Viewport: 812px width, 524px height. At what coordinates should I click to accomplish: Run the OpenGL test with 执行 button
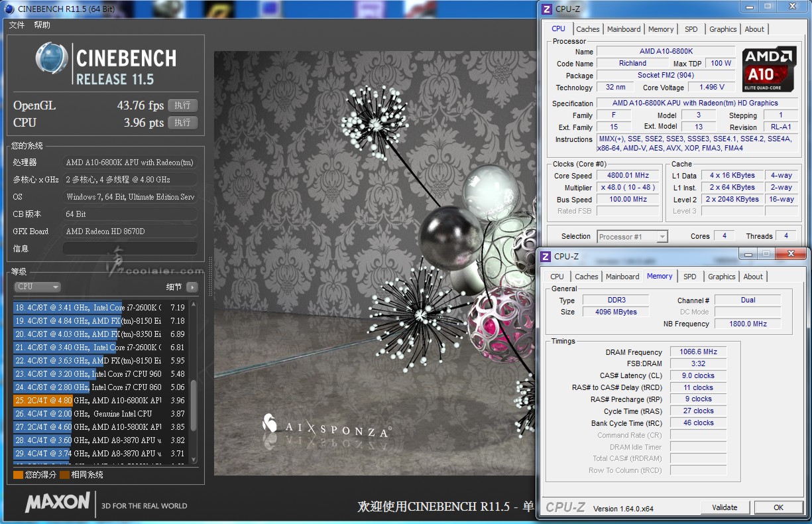[183, 105]
